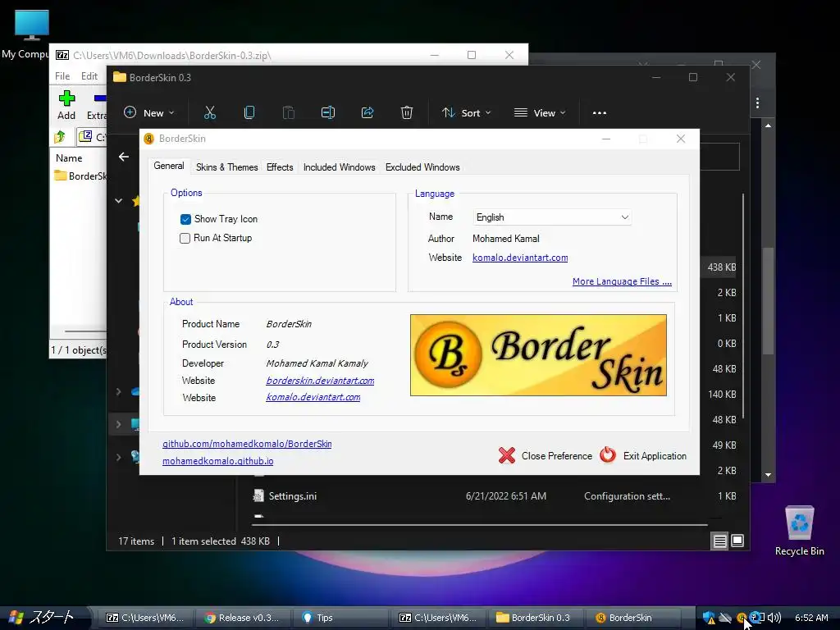The width and height of the screenshot is (840, 630).
Task: Click the vertical three-dot menu in back window
Action: 757,103
